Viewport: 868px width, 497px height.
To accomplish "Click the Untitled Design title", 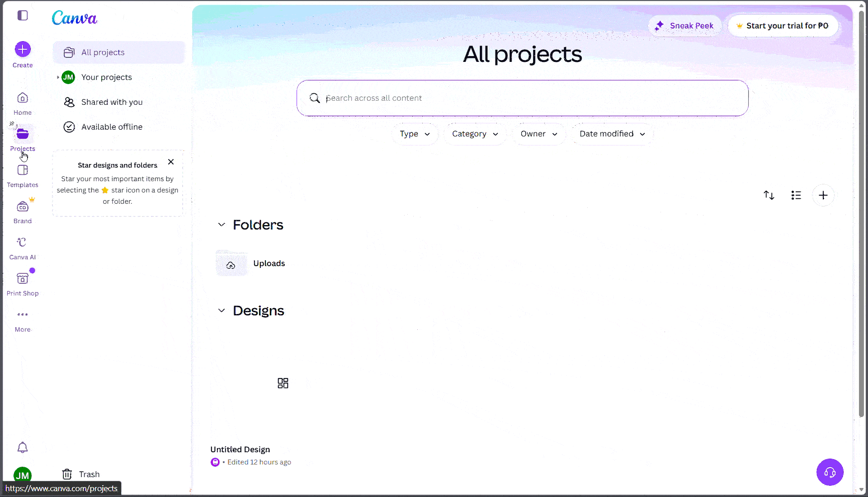I will pos(240,450).
